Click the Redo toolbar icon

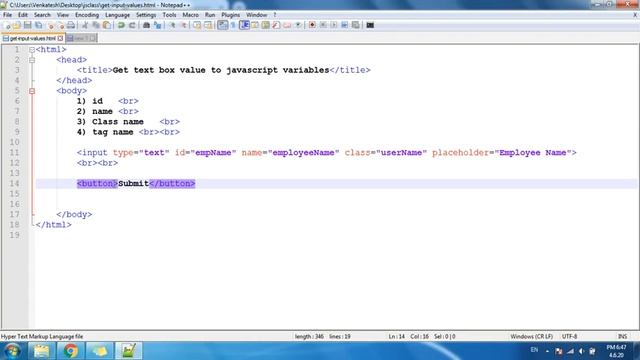pyautogui.click(x=132, y=25)
